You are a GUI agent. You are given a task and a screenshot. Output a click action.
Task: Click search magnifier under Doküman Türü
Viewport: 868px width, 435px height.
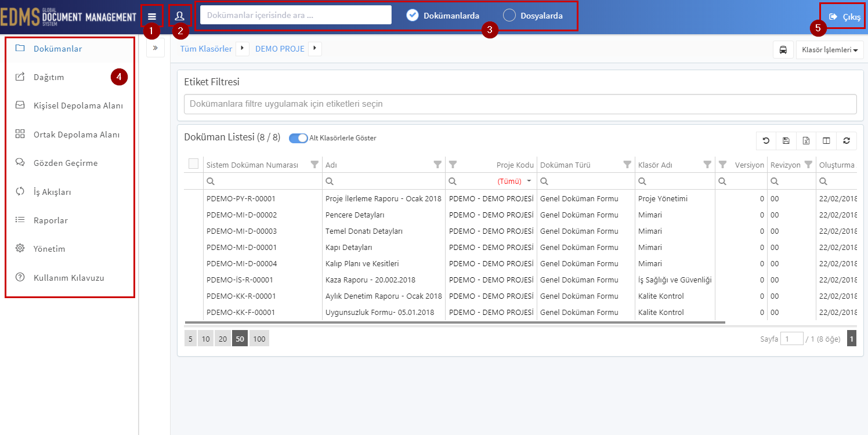(544, 181)
